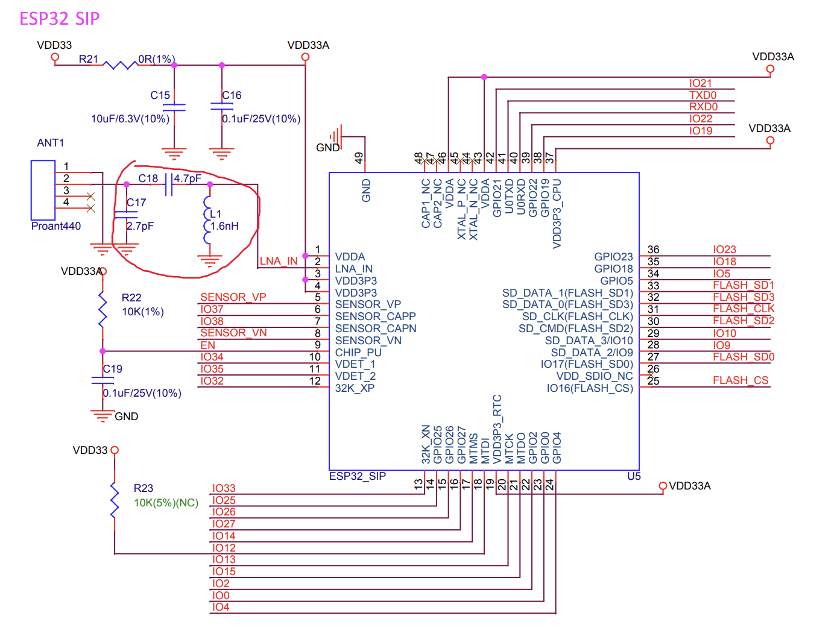Click the FLASH_SD1 net label
The width and height of the screenshot is (840, 642).
(x=744, y=285)
